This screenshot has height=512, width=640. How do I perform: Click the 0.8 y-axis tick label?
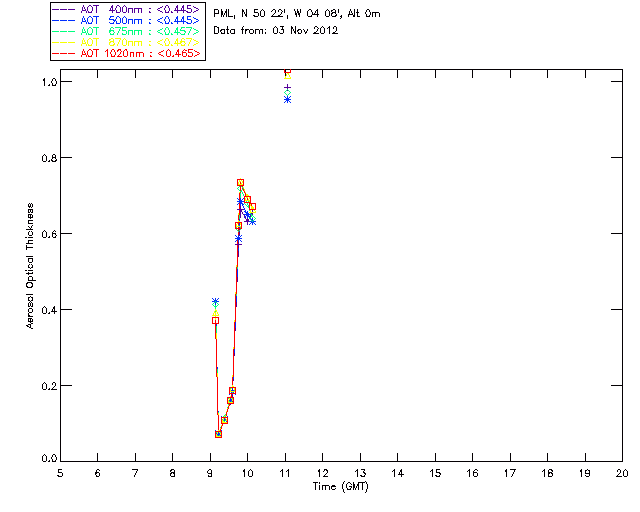49,158
